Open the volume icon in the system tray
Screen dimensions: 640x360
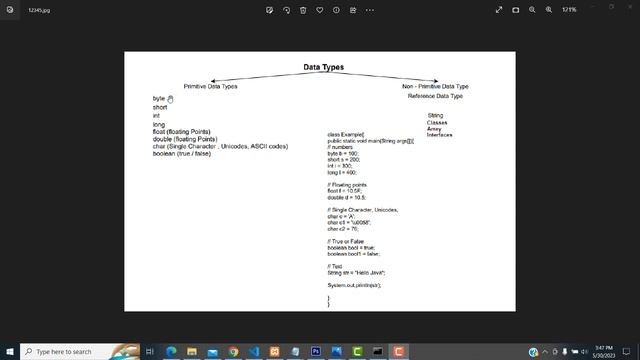coord(584,352)
